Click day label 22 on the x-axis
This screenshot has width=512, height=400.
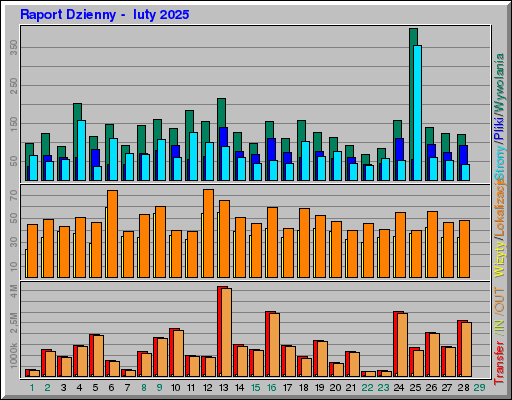coord(367,388)
